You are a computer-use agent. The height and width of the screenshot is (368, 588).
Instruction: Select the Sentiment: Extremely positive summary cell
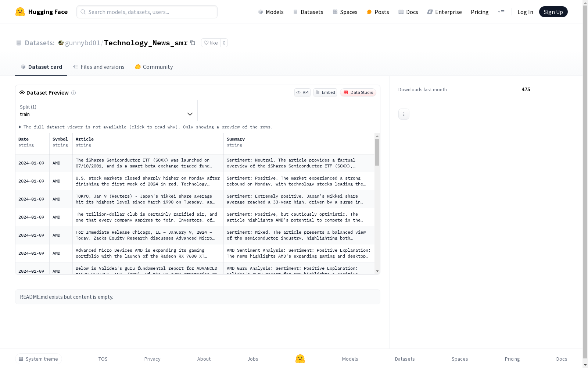299,199
